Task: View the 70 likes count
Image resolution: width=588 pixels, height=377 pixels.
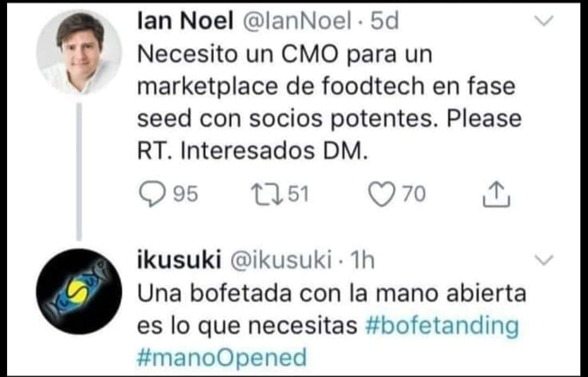Action: click(414, 194)
